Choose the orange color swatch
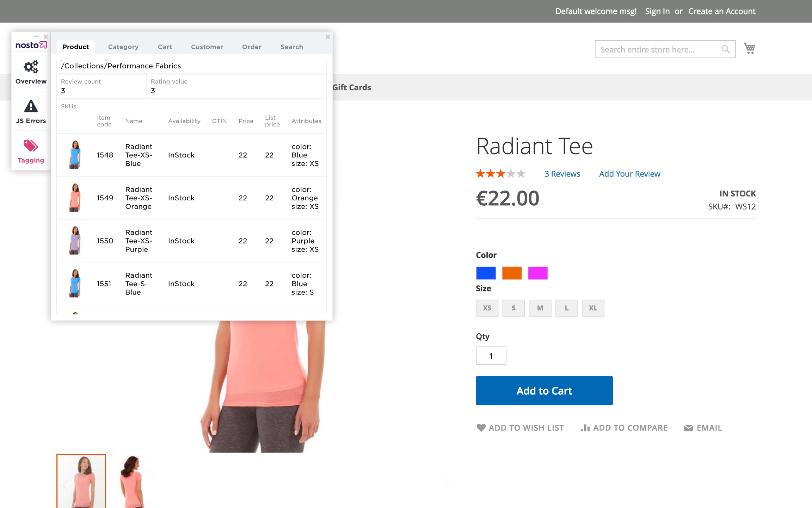 [x=512, y=273]
